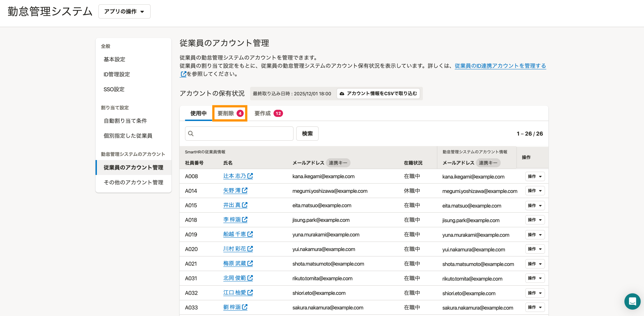Click the external link icon next to 江口 柚愛
The image size is (644, 316).
click(x=250, y=293)
